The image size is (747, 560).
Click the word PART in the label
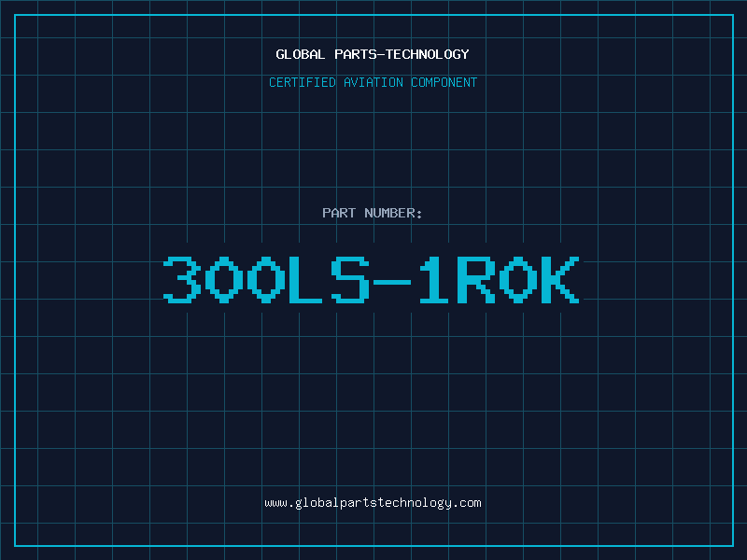(338, 213)
